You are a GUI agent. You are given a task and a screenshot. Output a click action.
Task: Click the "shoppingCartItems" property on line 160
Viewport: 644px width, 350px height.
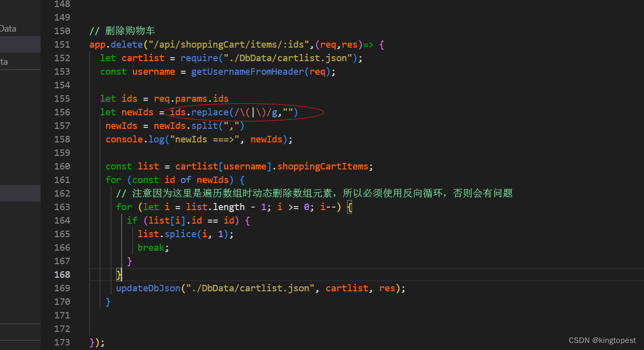[x=323, y=166]
